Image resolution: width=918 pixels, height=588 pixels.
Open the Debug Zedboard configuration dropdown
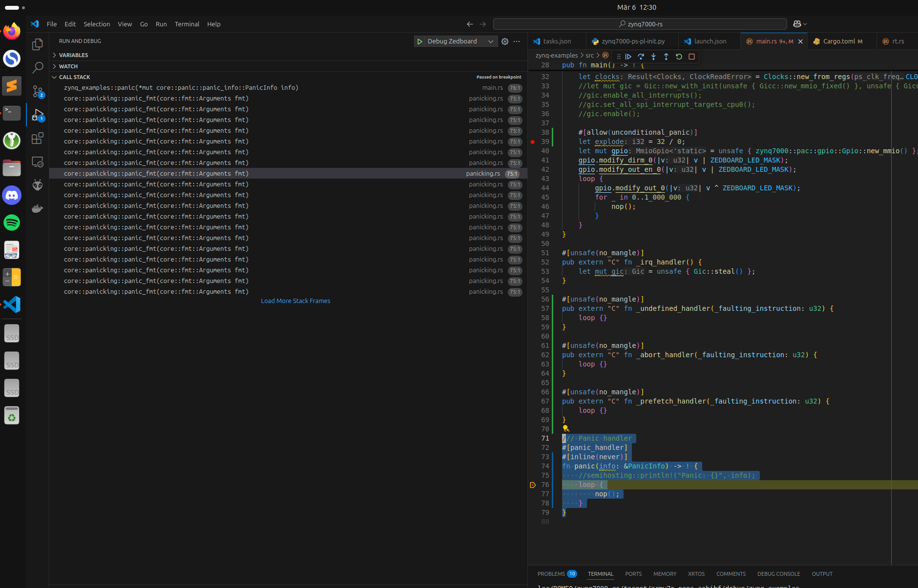point(490,41)
